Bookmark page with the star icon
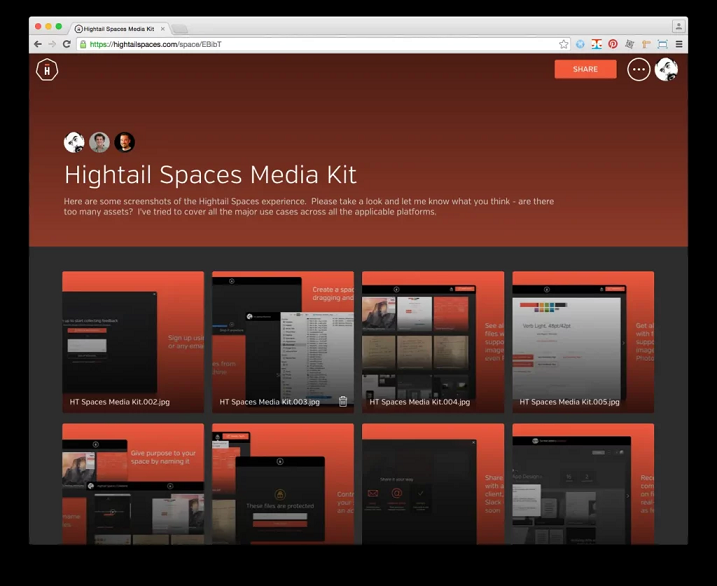The height and width of the screenshot is (586, 717). pyautogui.click(x=564, y=44)
